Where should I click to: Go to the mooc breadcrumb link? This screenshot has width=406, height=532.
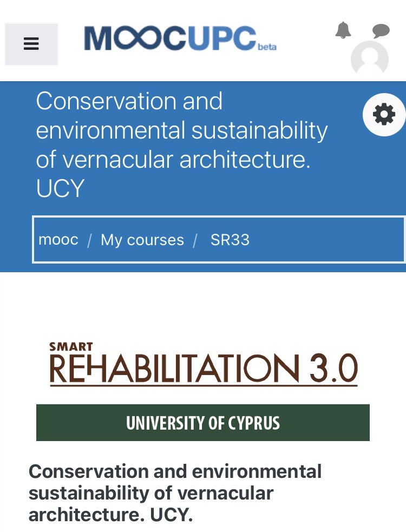58,240
